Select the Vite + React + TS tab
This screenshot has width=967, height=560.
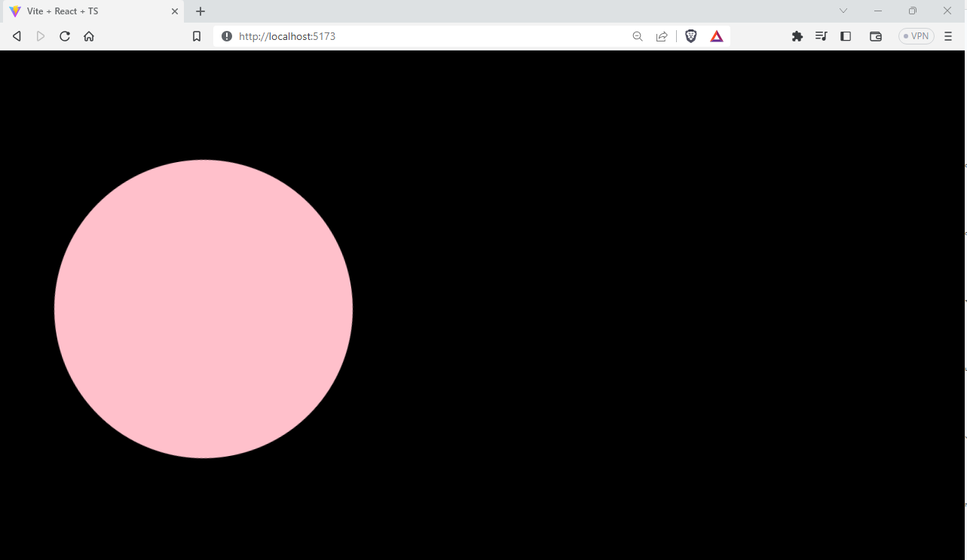point(83,11)
